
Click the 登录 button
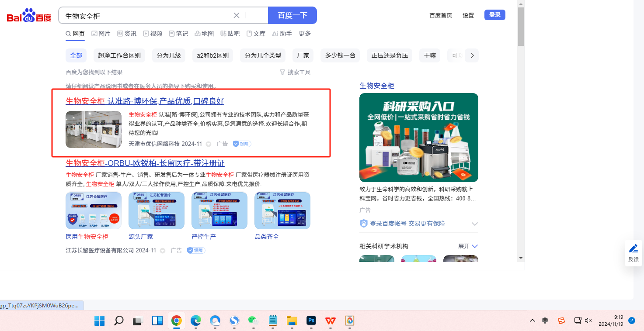pyautogui.click(x=495, y=15)
